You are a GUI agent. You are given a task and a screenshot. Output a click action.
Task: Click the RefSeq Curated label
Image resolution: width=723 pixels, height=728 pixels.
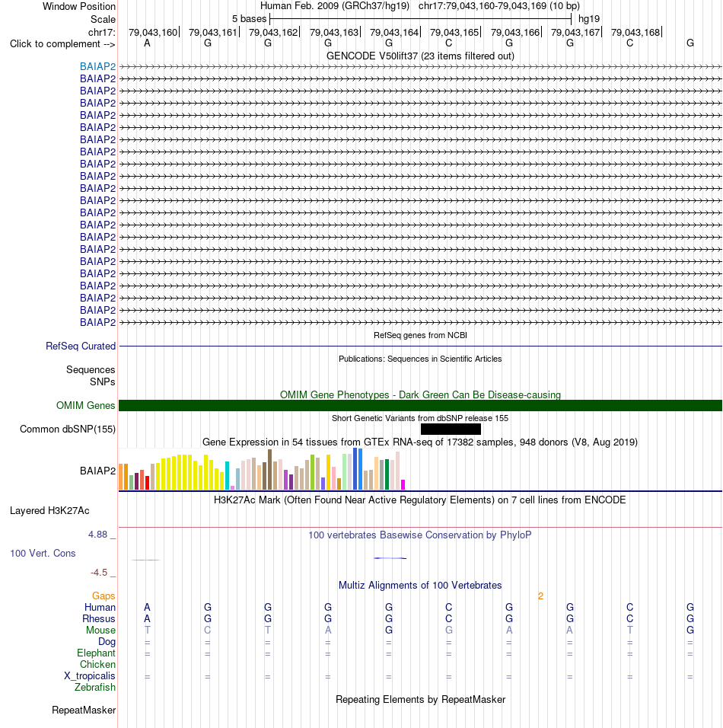coord(80,346)
